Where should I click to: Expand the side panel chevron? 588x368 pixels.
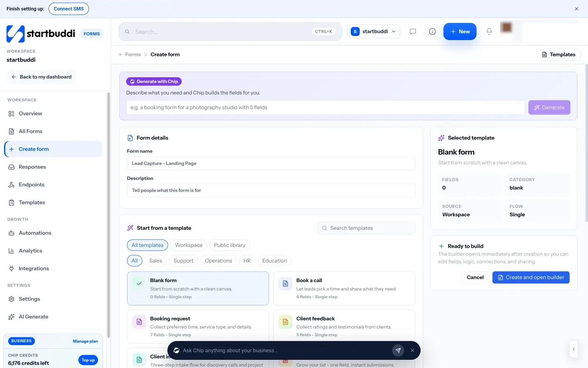tap(574, 349)
